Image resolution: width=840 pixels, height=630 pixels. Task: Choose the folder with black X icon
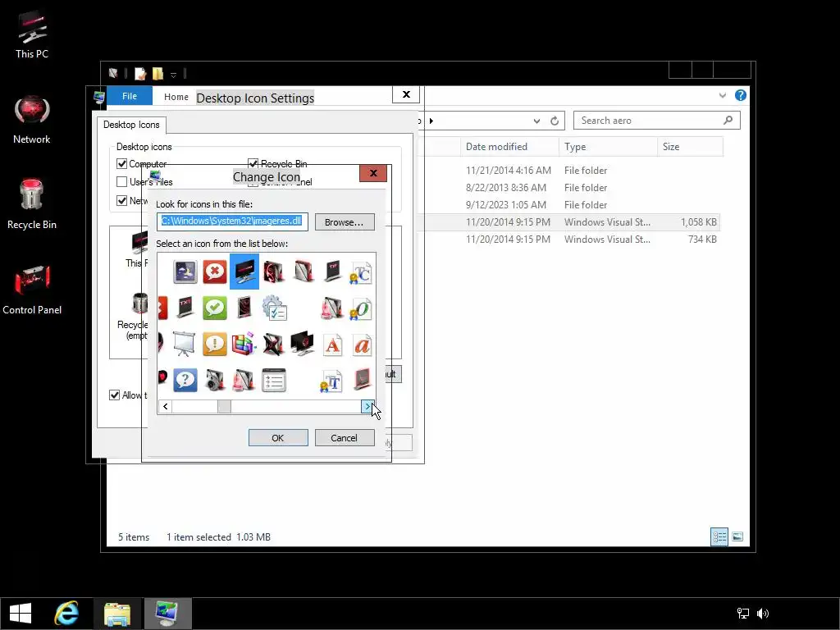point(273,344)
